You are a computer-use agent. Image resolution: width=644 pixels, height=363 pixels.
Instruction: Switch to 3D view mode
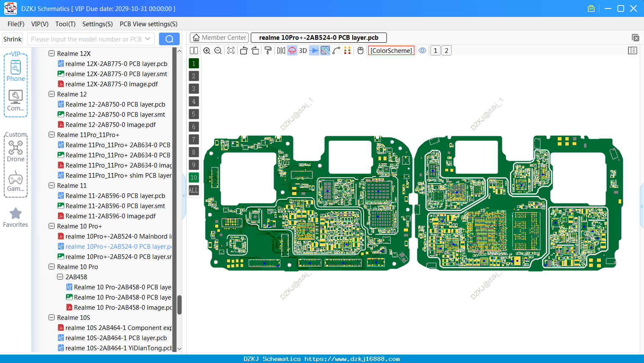click(x=303, y=51)
